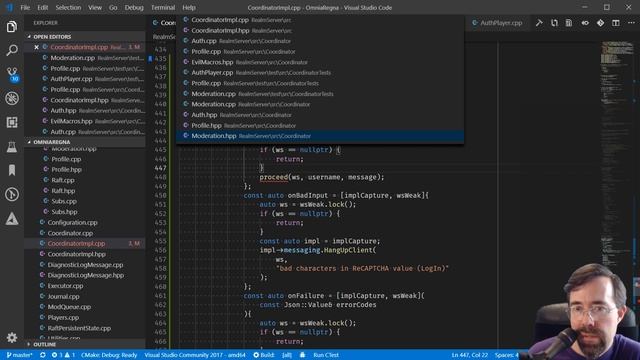
Task: Open the Help menu
Action: 189,7
